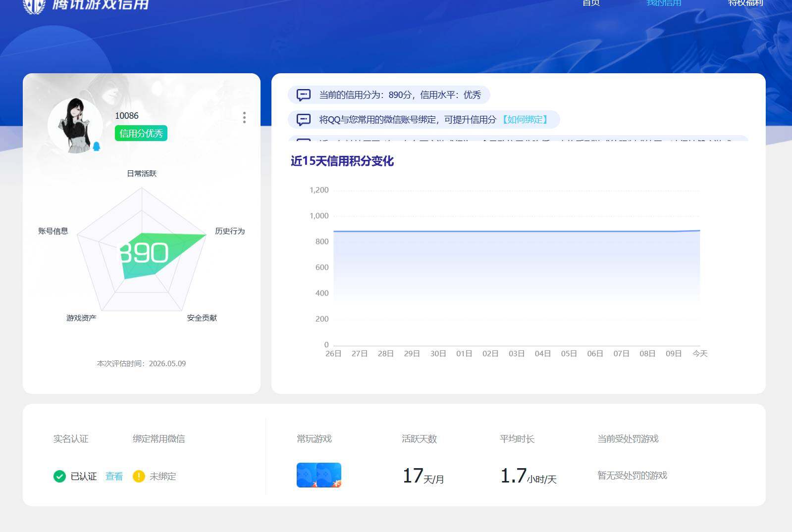The height and width of the screenshot is (532, 792).
Task: Click the chat icon beside WeChat binding message
Action: (x=303, y=120)
